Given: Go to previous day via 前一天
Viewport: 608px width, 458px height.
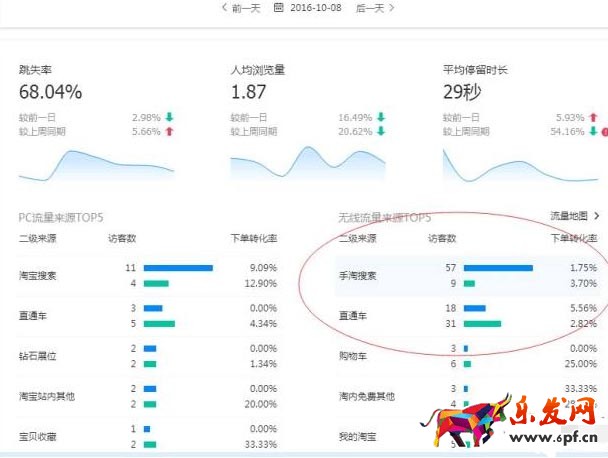Looking at the screenshot, I should click(245, 8).
